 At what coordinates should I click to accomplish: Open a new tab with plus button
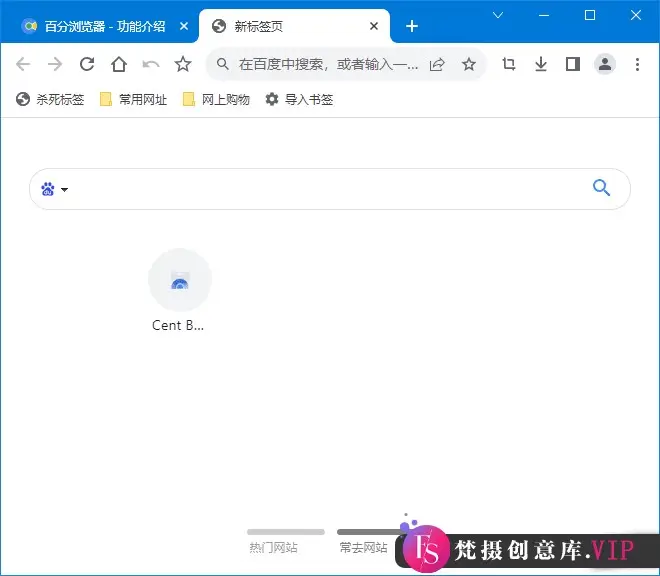pyautogui.click(x=412, y=26)
